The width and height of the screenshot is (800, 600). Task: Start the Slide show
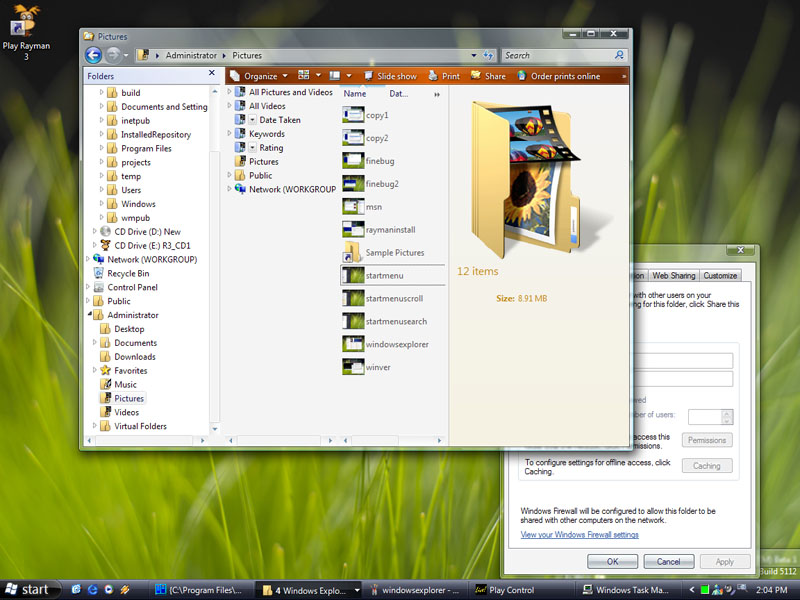(396, 76)
